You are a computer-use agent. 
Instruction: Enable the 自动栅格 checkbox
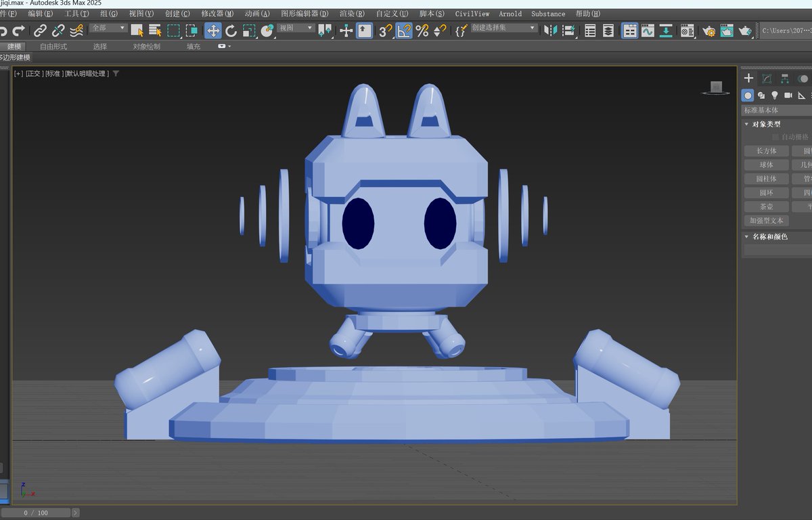click(x=774, y=136)
